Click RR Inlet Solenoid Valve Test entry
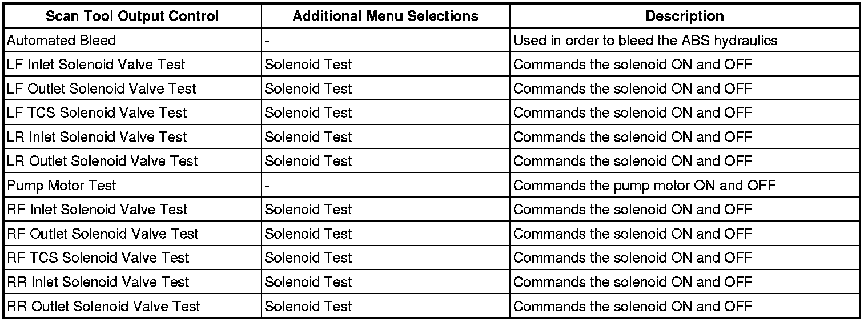This screenshot has height=322, width=868. pos(98,282)
